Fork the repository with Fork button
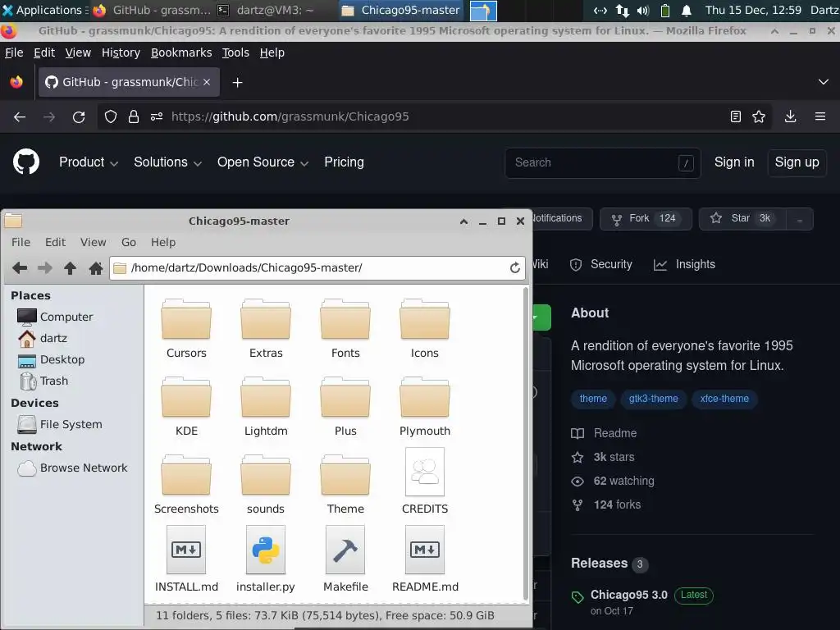The height and width of the screenshot is (630, 840). [646, 218]
